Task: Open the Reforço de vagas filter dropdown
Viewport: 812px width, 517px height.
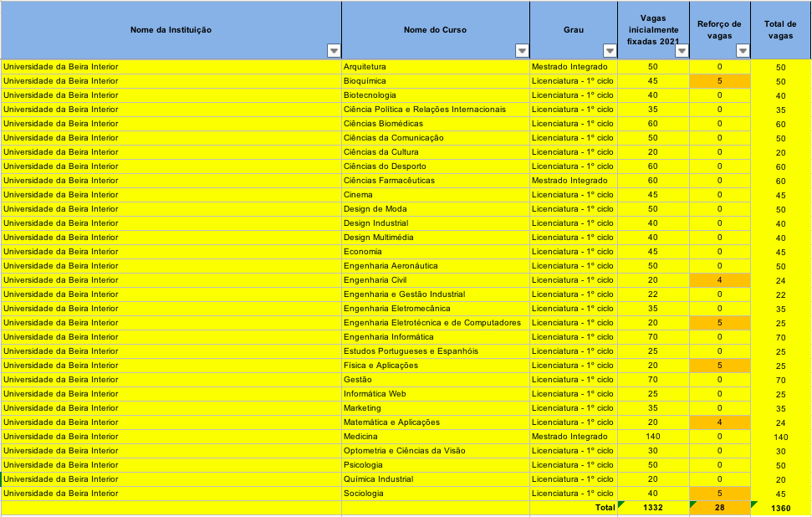Action: [743, 50]
